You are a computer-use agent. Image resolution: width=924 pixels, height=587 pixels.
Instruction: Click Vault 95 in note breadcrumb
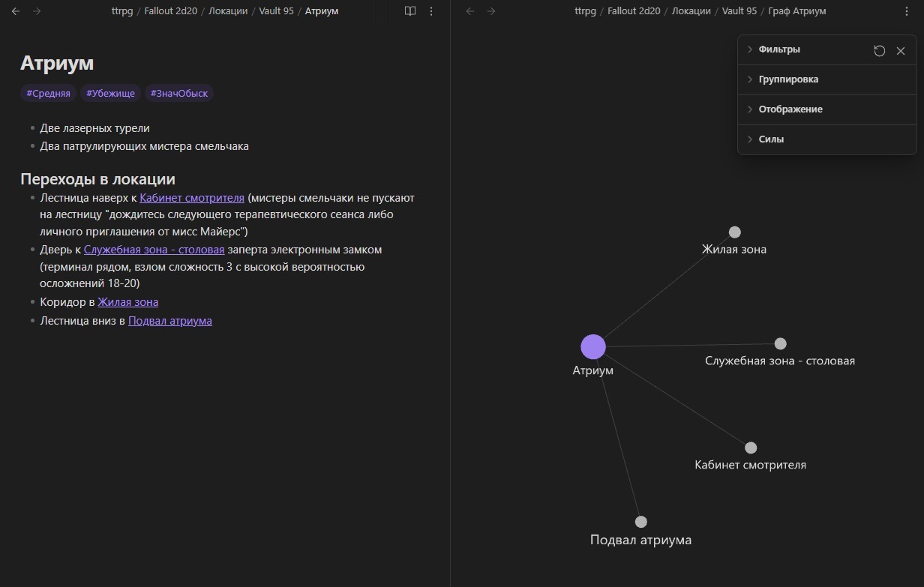point(276,11)
